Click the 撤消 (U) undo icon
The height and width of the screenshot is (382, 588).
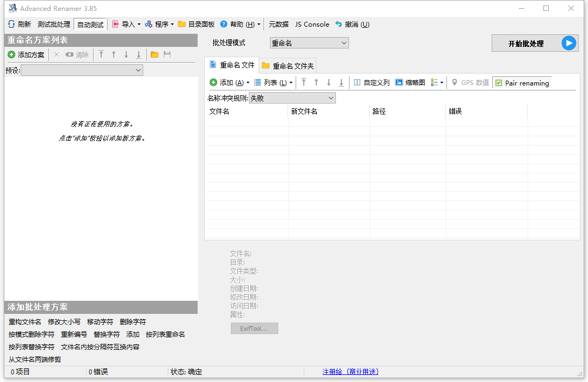[x=339, y=25]
